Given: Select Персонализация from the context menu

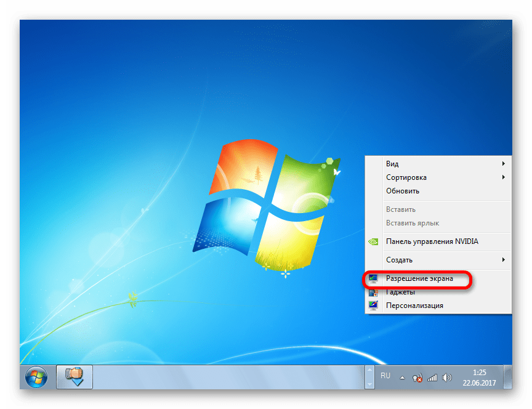Looking at the screenshot, I should pos(414,306).
